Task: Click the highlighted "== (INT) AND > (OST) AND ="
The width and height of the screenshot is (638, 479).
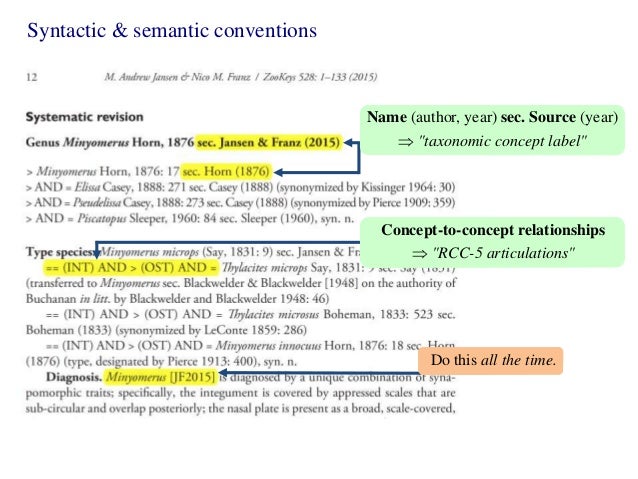Action: [132, 267]
